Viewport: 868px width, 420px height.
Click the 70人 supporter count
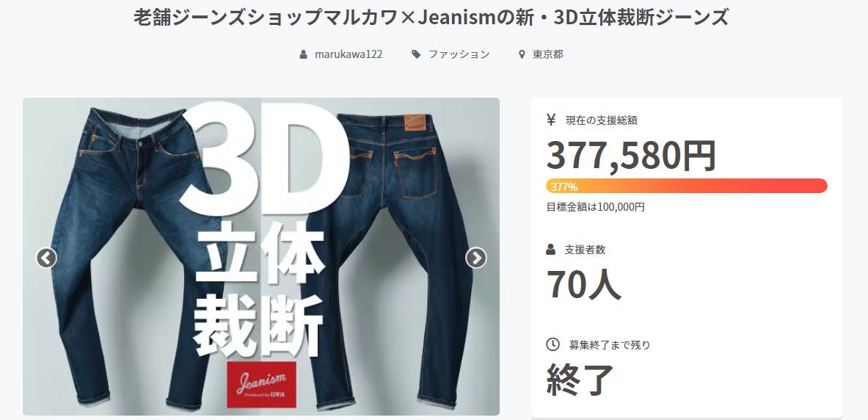[584, 283]
